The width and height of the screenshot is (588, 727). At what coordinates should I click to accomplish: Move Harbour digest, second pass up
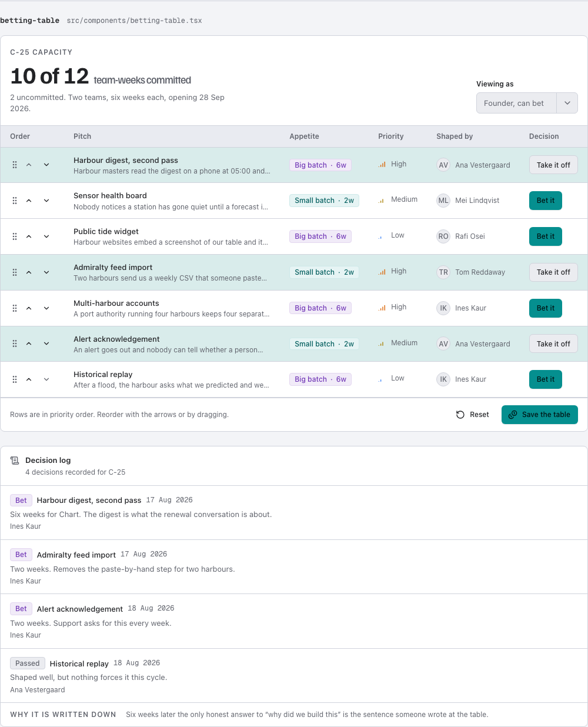(x=29, y=165)
